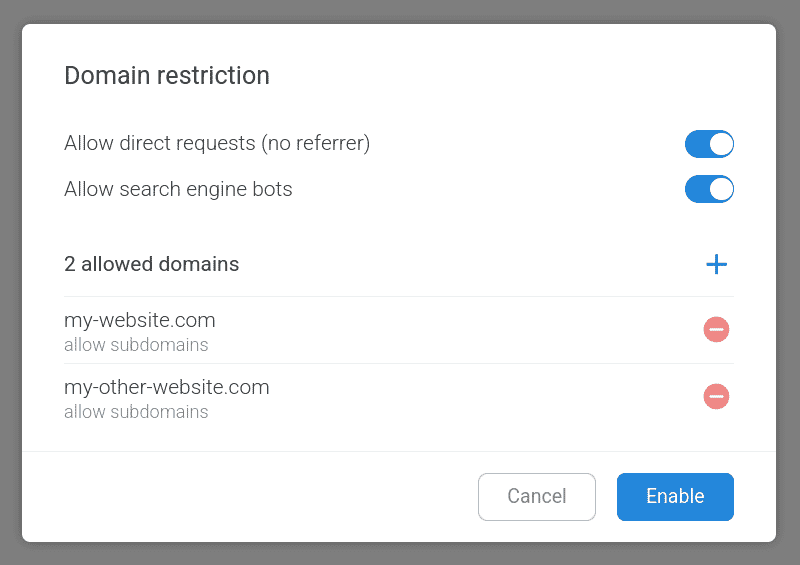Image resolution: width=800 pixels, height=565 pixels.
Task: Click the Allow direct requests (no referrer) label
Action: tap(217, 144)
